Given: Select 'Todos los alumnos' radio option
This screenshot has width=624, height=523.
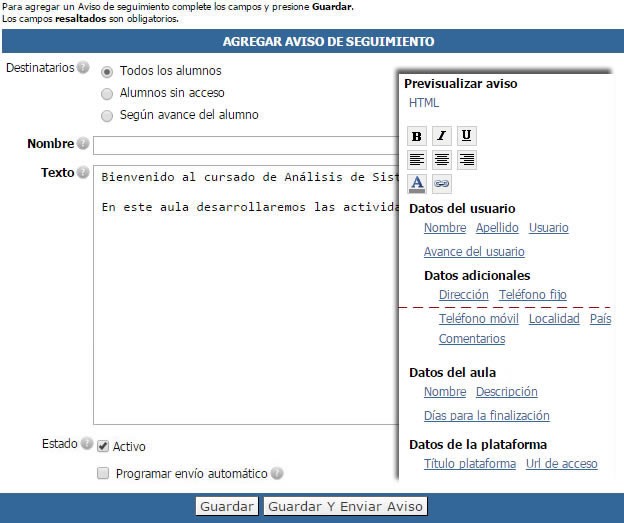Looking at the screenshot, I should point(107,72).
